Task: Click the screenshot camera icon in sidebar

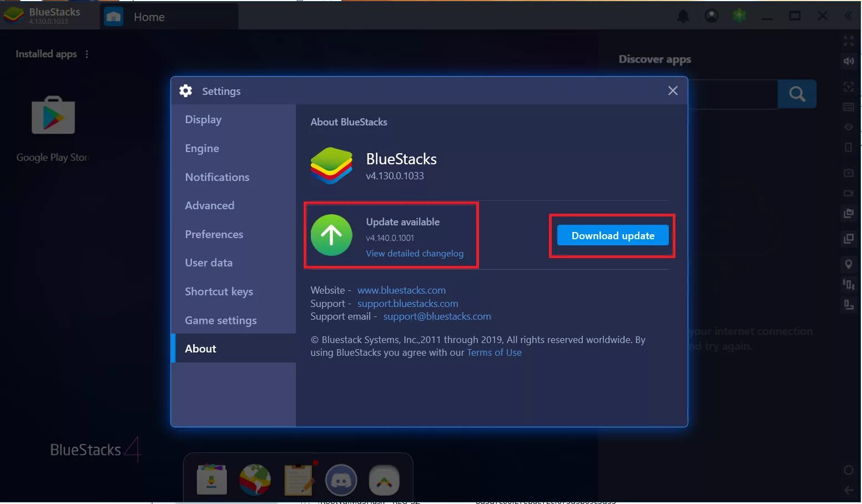Action: 849,173
